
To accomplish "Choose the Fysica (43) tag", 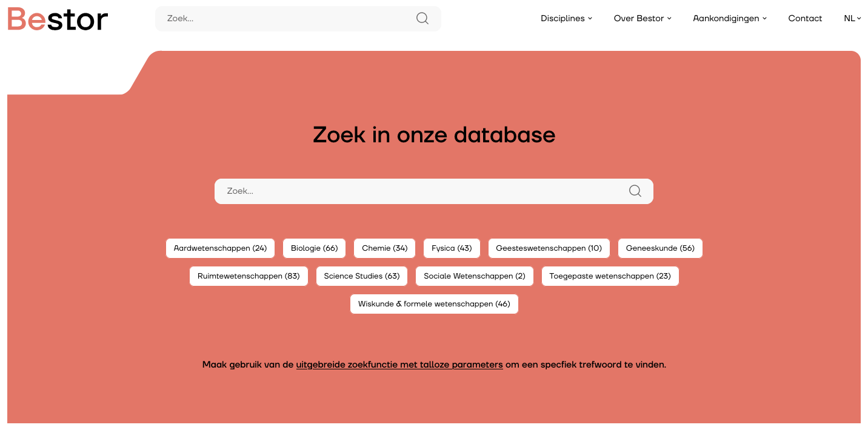I will [x=452, y=248].
